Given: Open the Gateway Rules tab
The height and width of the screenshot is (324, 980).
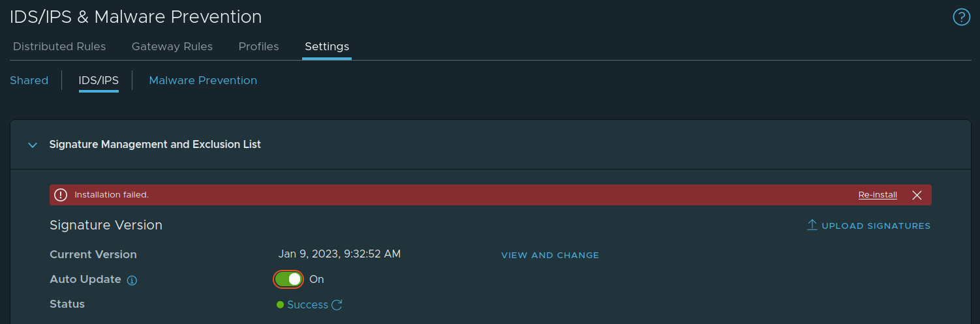Looking at the screenshot, I should 172,47.
